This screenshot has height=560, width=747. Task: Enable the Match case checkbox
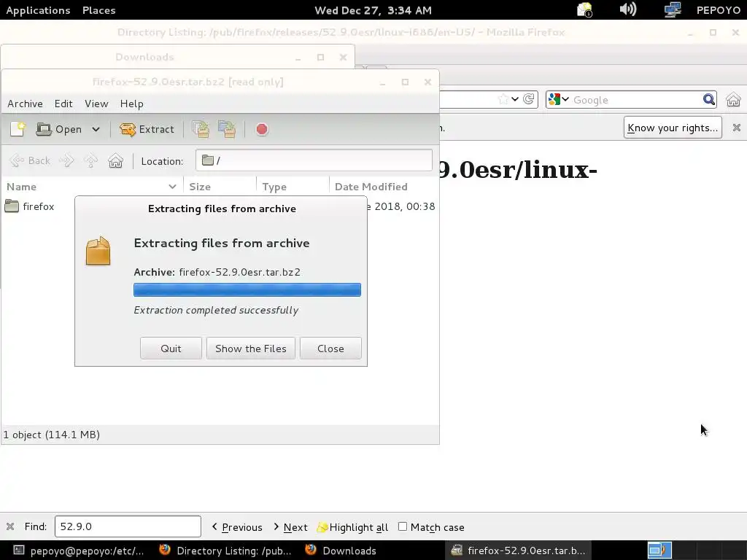(403, 526)
